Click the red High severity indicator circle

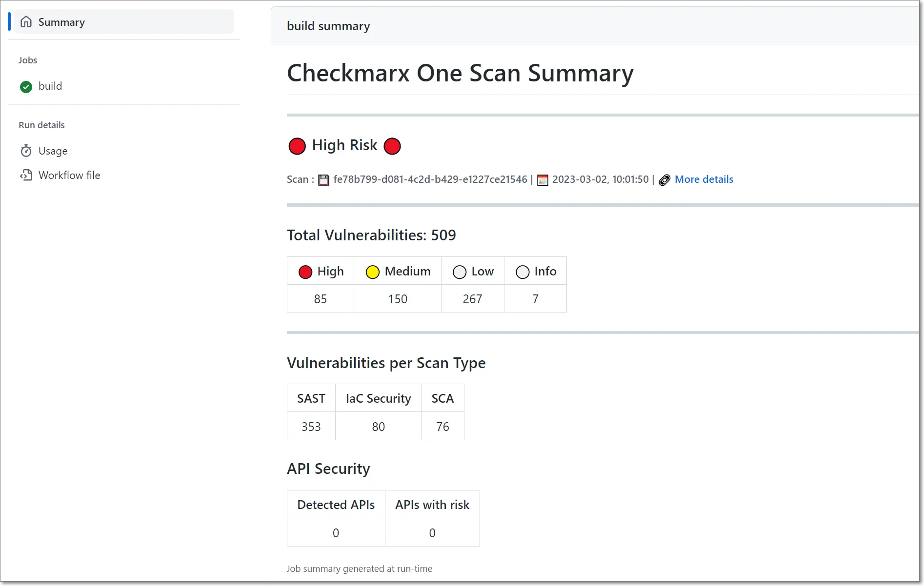305,272
